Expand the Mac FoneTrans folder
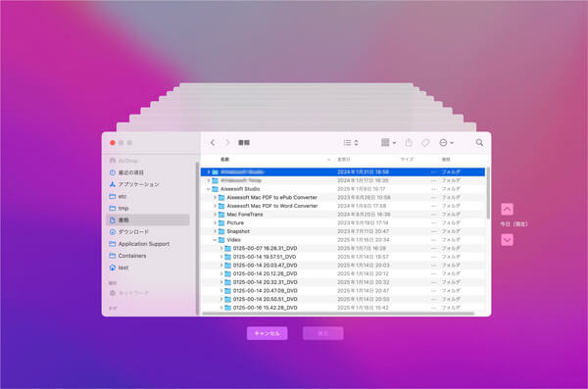 [x=215, y=215]
